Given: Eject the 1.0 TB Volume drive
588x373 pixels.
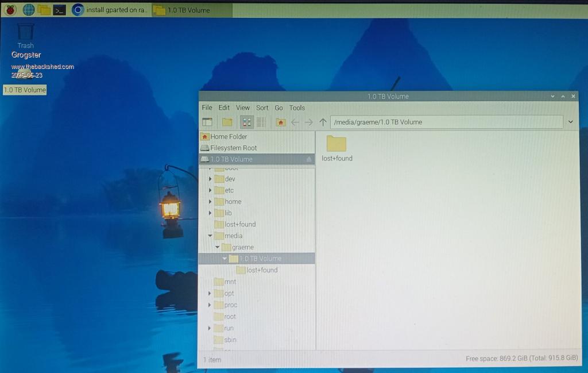Looking at the screenshot, I should [309, 159].
